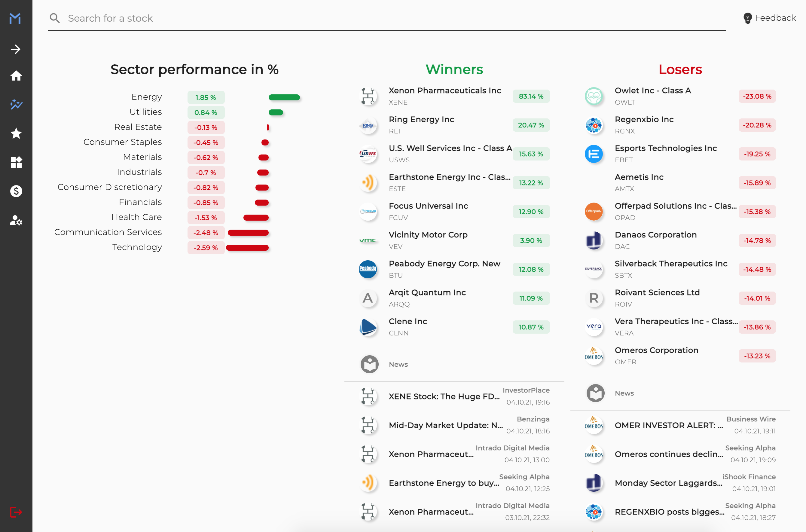Click the Clene Inc logo
Image resolution: width=806 pixels, height=532 pixels.
pyautogui.click(x=368, y=327)
